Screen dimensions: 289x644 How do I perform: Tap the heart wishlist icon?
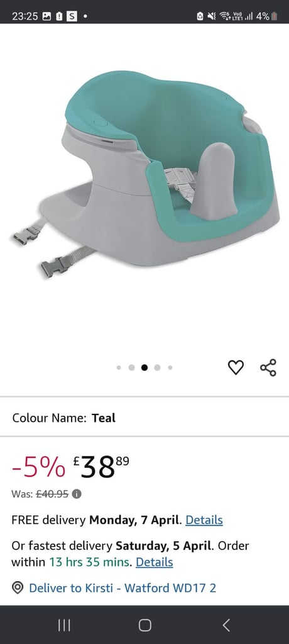[236, 367]
